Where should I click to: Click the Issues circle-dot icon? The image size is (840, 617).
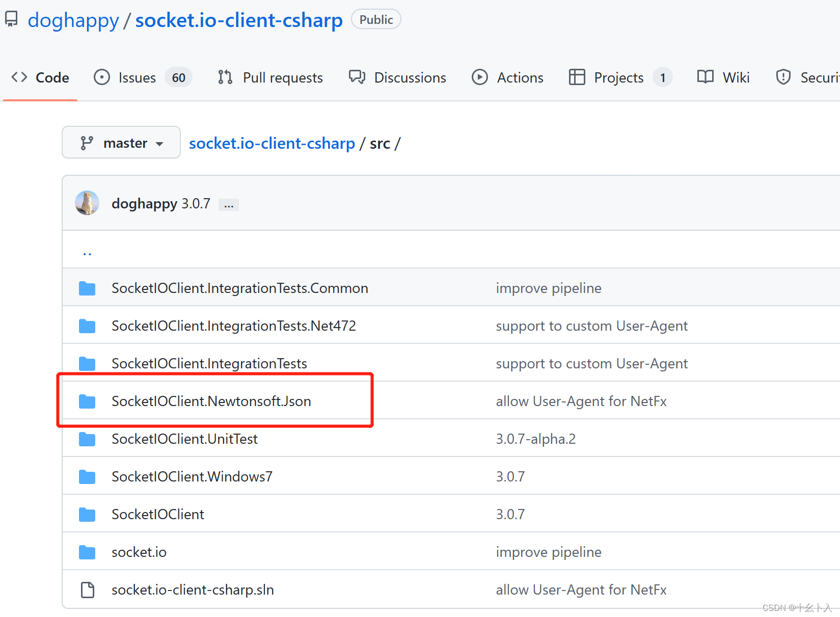(102, 77)
